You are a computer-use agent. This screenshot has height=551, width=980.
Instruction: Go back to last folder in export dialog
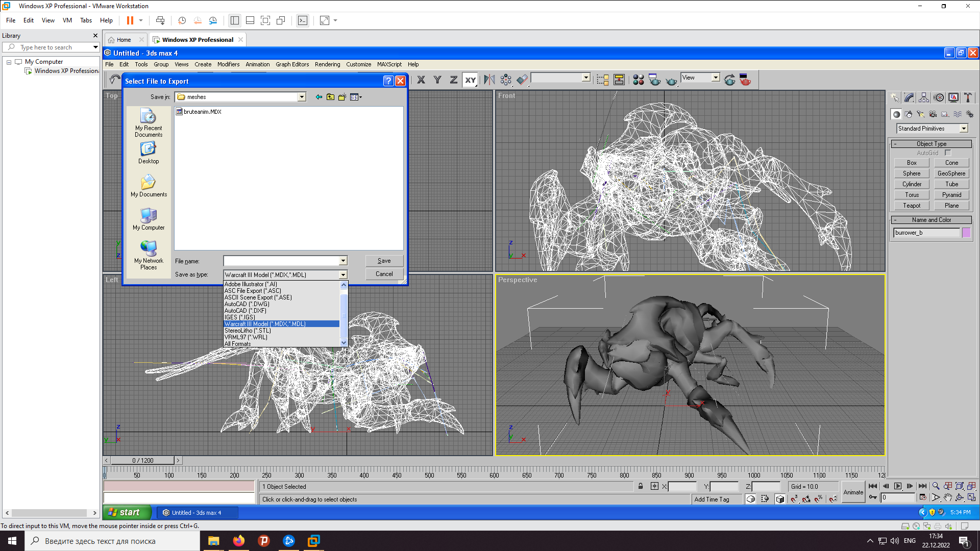click(x=318, y=97)
